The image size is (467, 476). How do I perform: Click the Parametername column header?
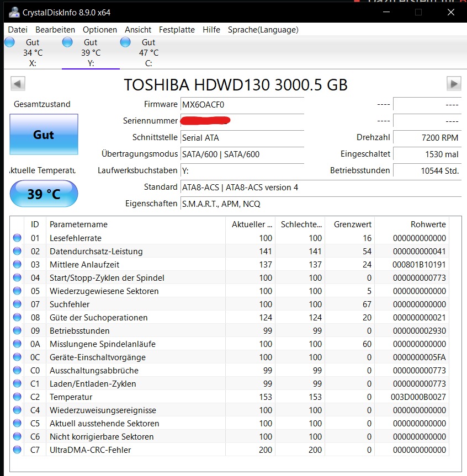pyautogui.click(x=135, y=224)
